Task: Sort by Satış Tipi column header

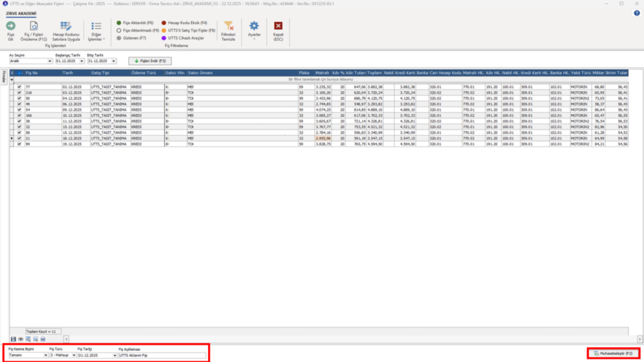Action: click(110, 73)
